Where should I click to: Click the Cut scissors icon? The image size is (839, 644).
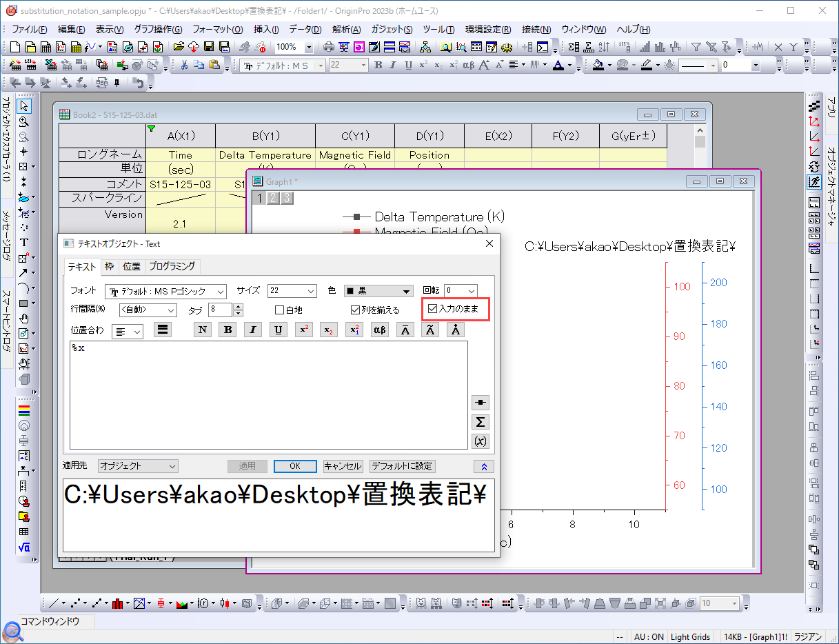[x=184, y=65]
